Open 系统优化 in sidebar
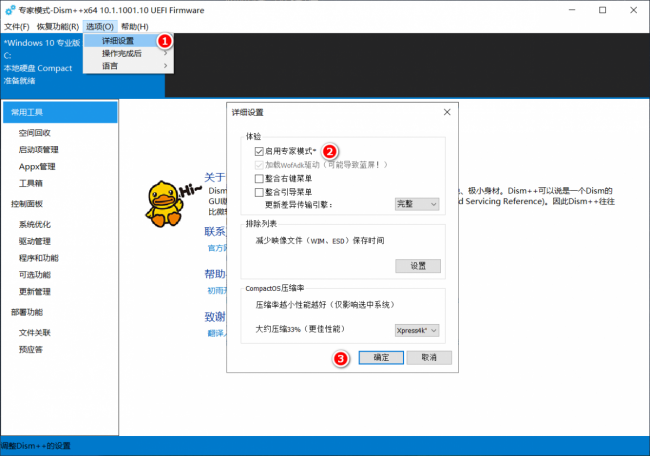650x456 pixels. [35, 225]
